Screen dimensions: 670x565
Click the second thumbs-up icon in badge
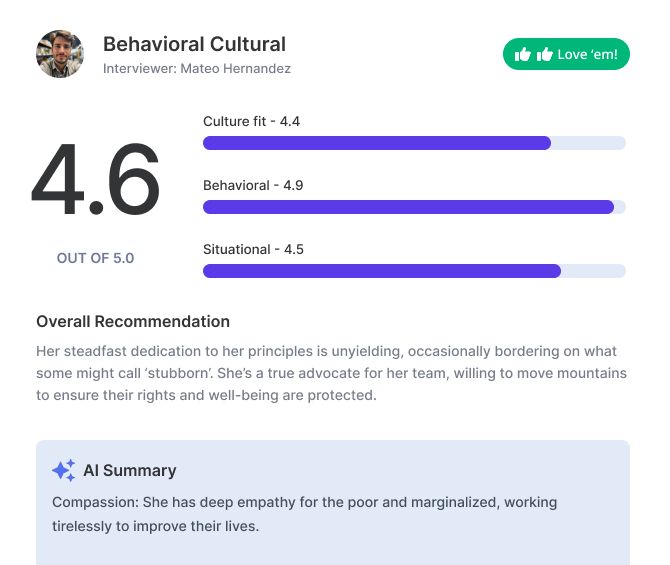(x=545, y=55)
